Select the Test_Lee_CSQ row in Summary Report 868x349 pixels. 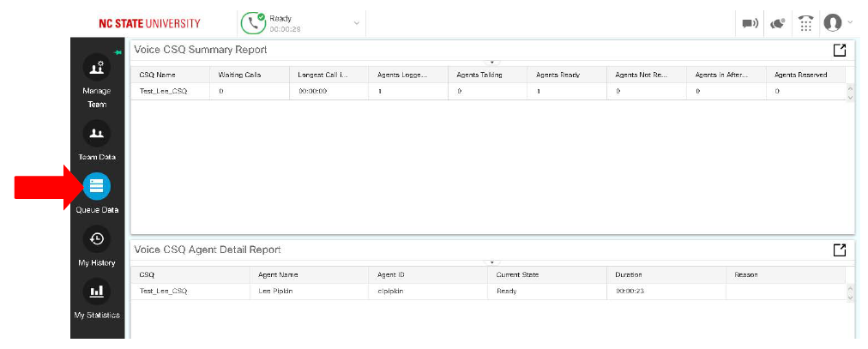click(x=163, y=91)
